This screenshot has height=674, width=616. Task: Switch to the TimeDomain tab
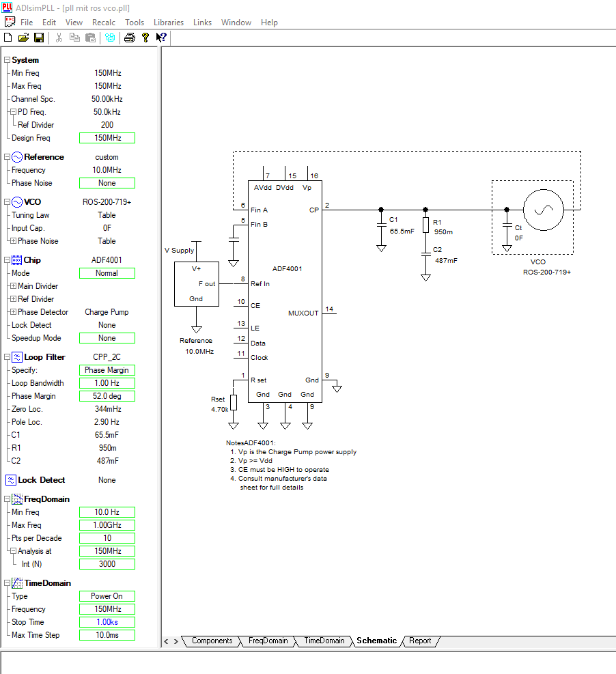pos(324,641)
